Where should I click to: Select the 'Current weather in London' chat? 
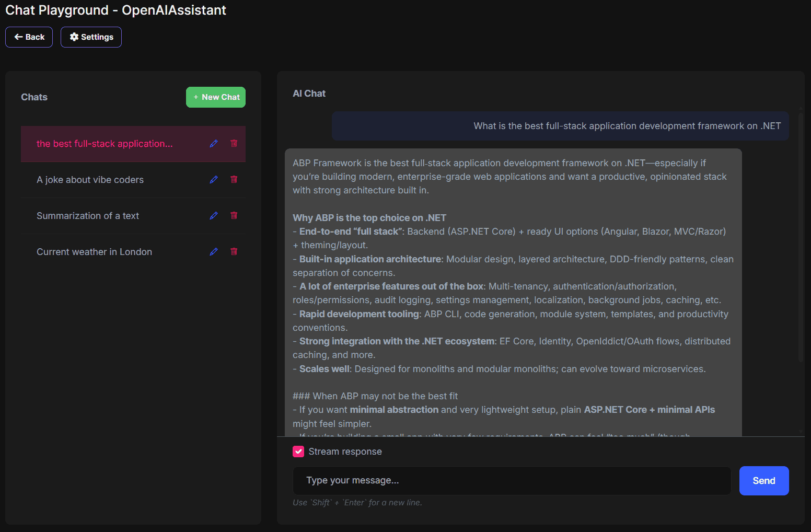click(x=94, y=251)
